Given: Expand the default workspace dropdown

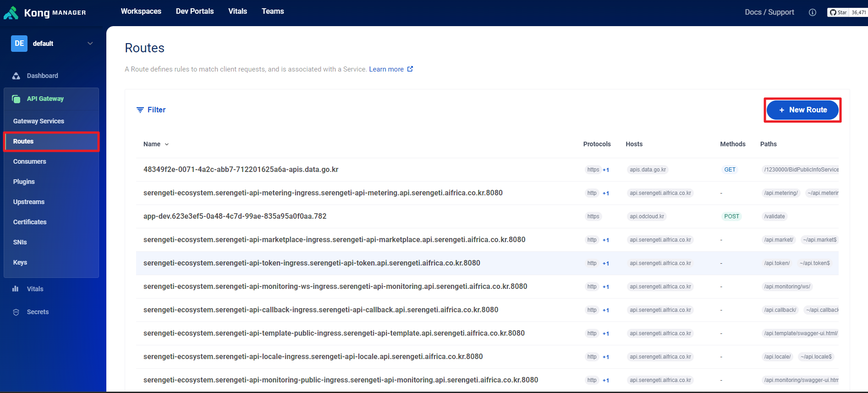Looking at the screenshot, I should click(x=90, y=44).
